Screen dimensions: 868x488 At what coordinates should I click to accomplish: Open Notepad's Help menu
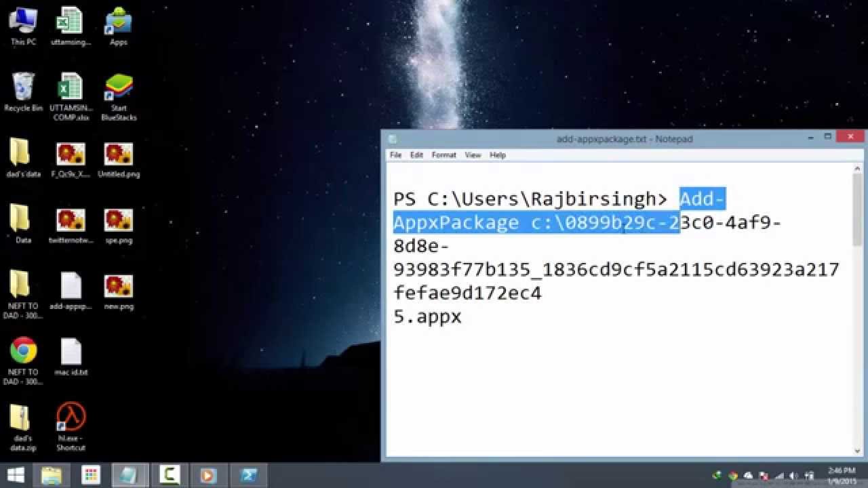point(498,155)
